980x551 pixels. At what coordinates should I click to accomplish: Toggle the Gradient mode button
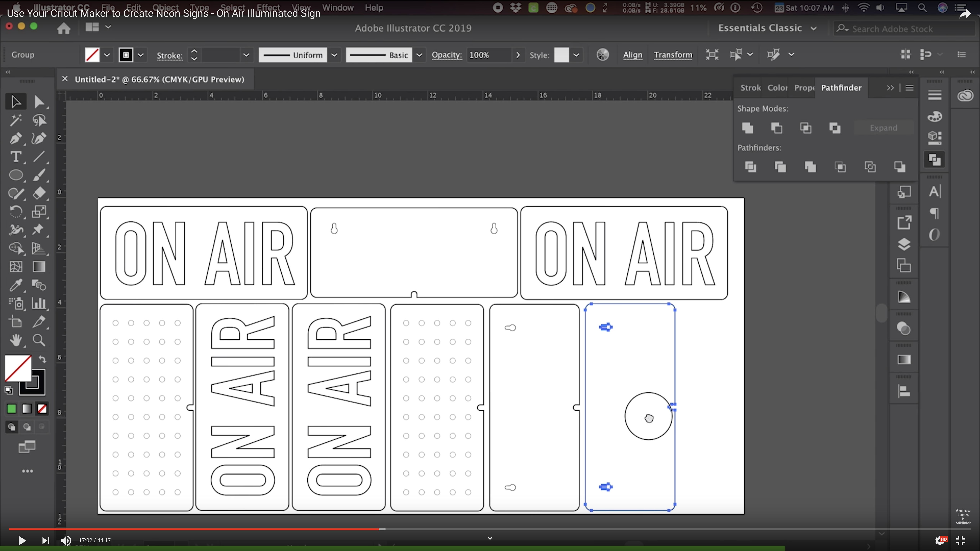(x=27, y=409)
